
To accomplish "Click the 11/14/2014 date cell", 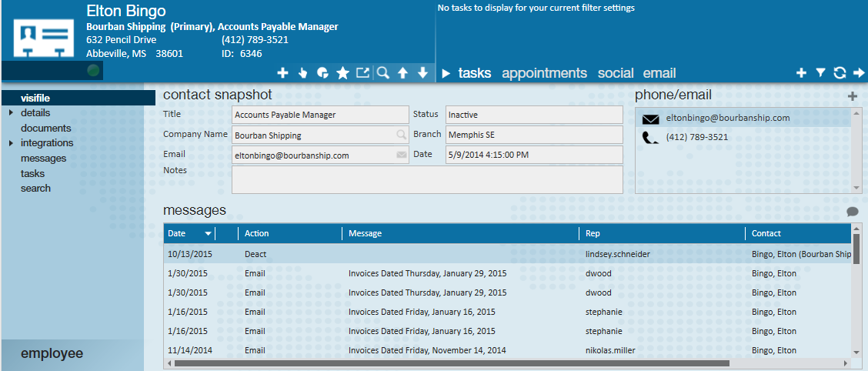I will click(190, 350).
